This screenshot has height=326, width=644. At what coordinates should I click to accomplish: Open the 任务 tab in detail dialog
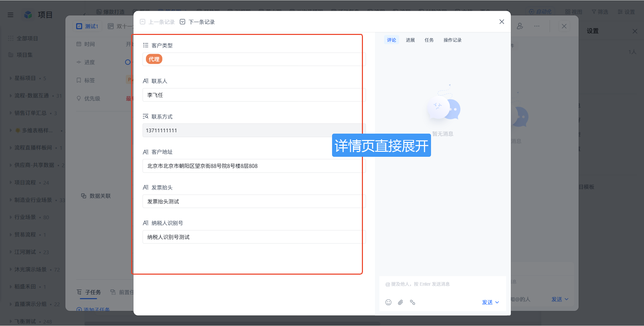[429, 40]
